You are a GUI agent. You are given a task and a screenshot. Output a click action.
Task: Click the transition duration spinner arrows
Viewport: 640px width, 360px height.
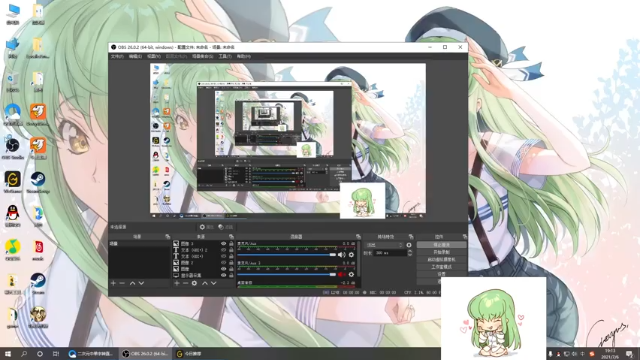pos(410,253)
